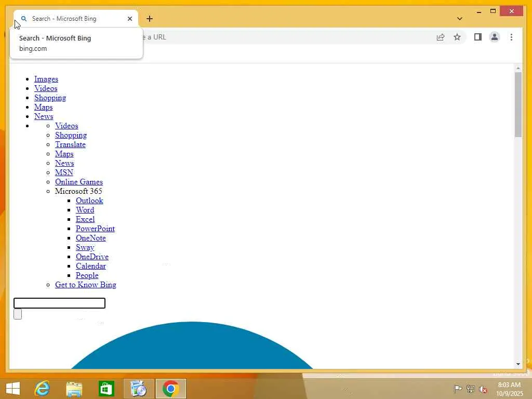Viewport: 532px width, 399px height.
Task: Switch to Google Chrome in the taskbar
Action: (x=170, y=389)
